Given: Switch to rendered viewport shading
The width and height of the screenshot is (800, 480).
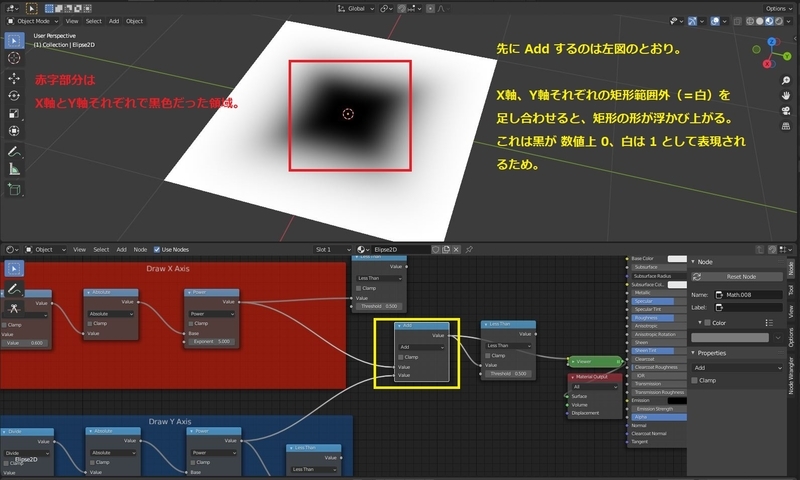Looking at the screenshot, I should [x=779, y=21].
